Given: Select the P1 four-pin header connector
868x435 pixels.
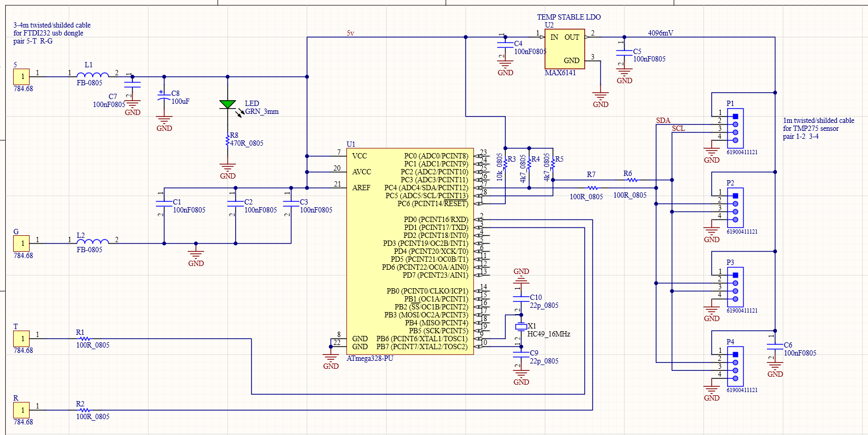Looking at the screenshot, I should [x=735, y=128].
